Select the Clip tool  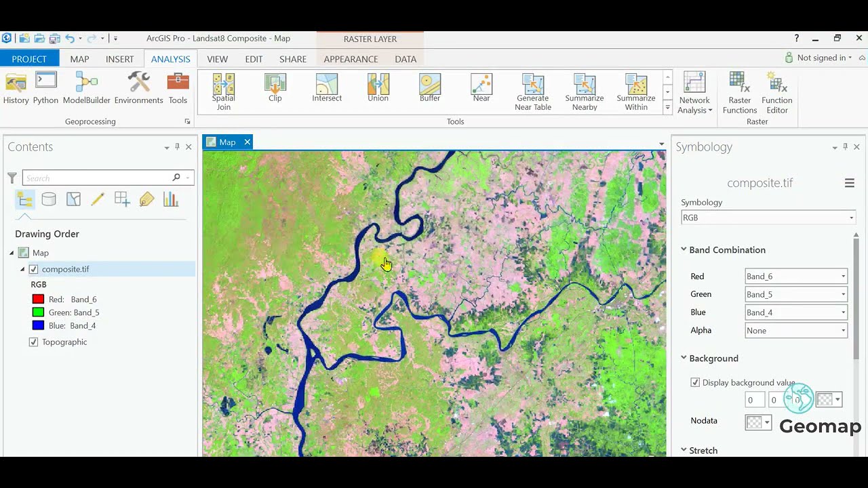(275, 88)
